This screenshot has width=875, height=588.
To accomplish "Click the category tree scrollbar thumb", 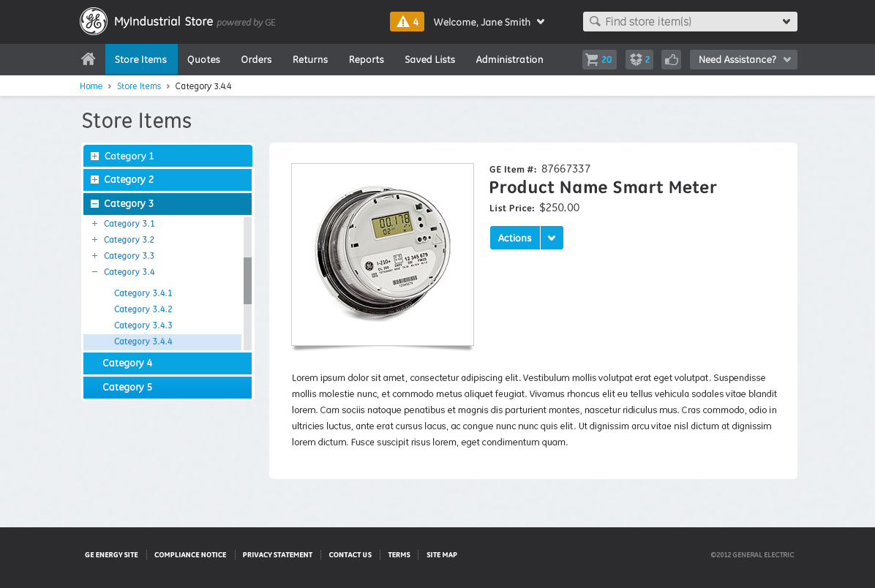I will [248, 281].
